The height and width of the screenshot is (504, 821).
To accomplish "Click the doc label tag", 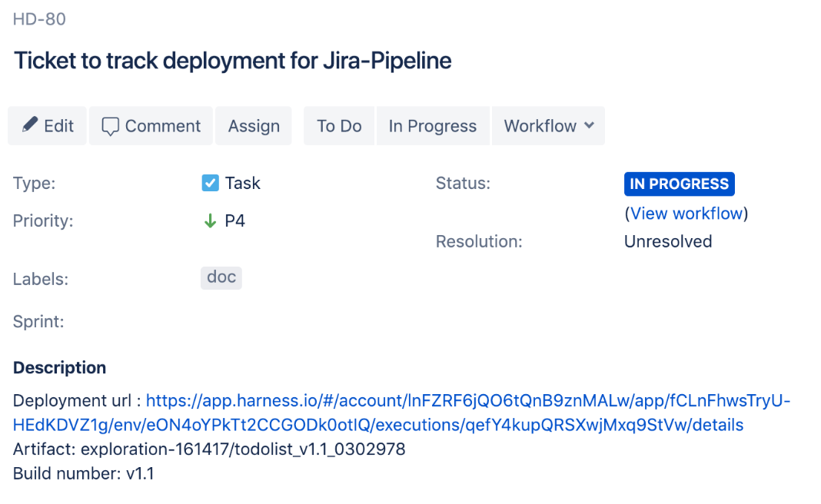I will [221, 277].
